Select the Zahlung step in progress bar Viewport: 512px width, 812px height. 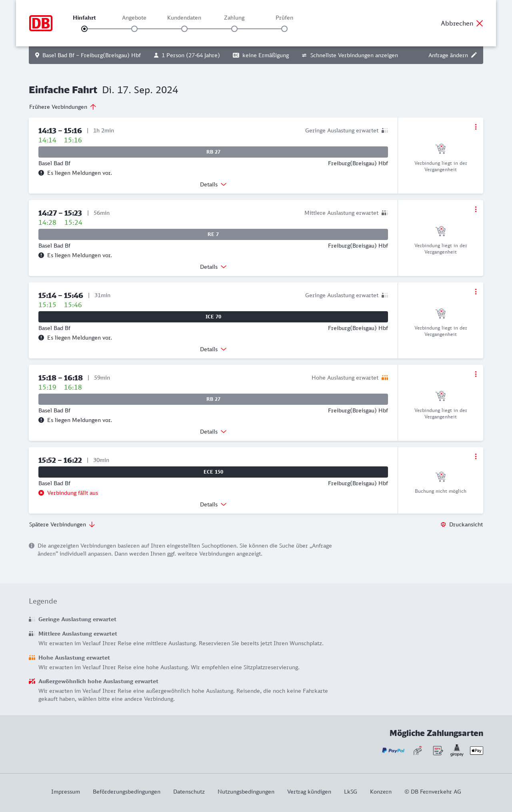point(234,29)
